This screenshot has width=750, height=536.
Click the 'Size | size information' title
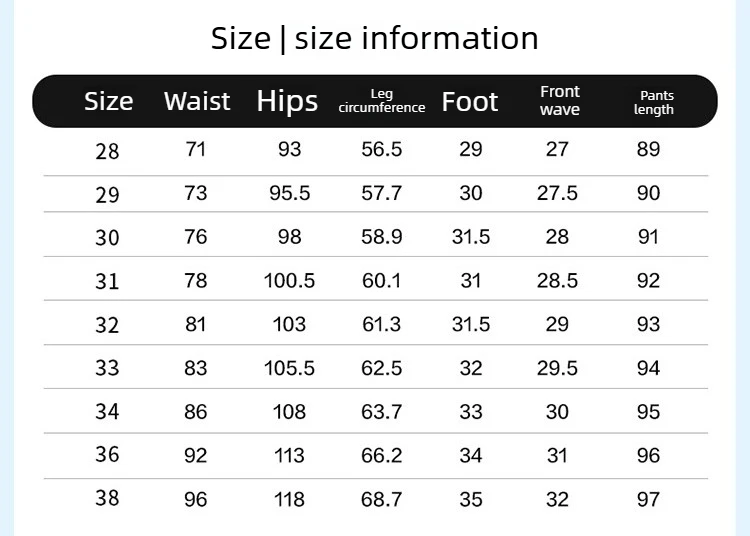[375, 38]
